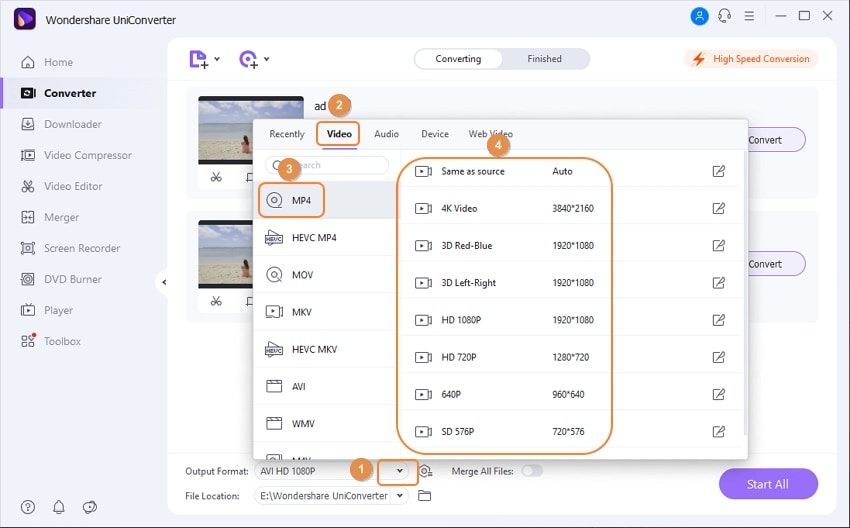Expand the Output Format dropdown arrow
Viewport: 850px width, 528px height.
click(x=400, y=471)
